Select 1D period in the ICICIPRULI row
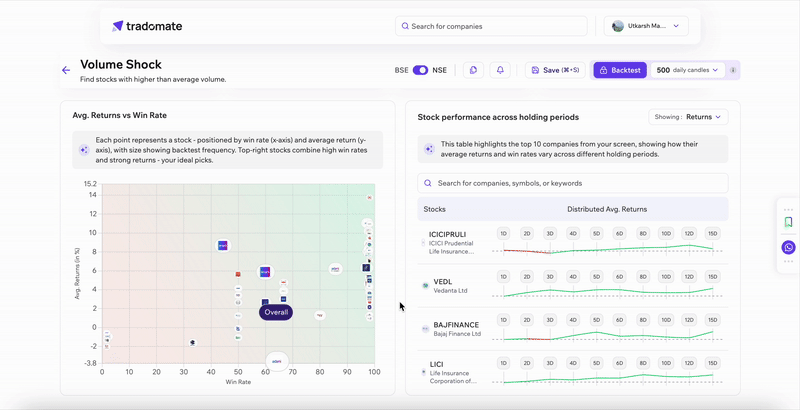The image size is (800, 410). (x=504, y=234)
